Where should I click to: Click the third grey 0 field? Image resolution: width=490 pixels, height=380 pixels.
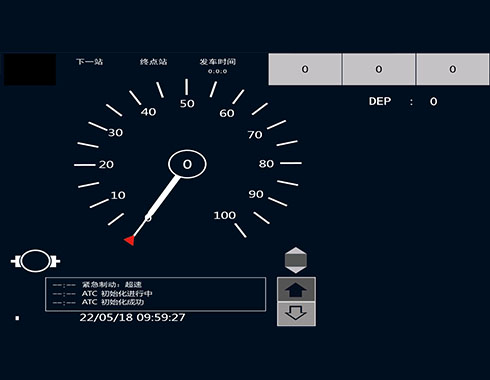[453, 69]
